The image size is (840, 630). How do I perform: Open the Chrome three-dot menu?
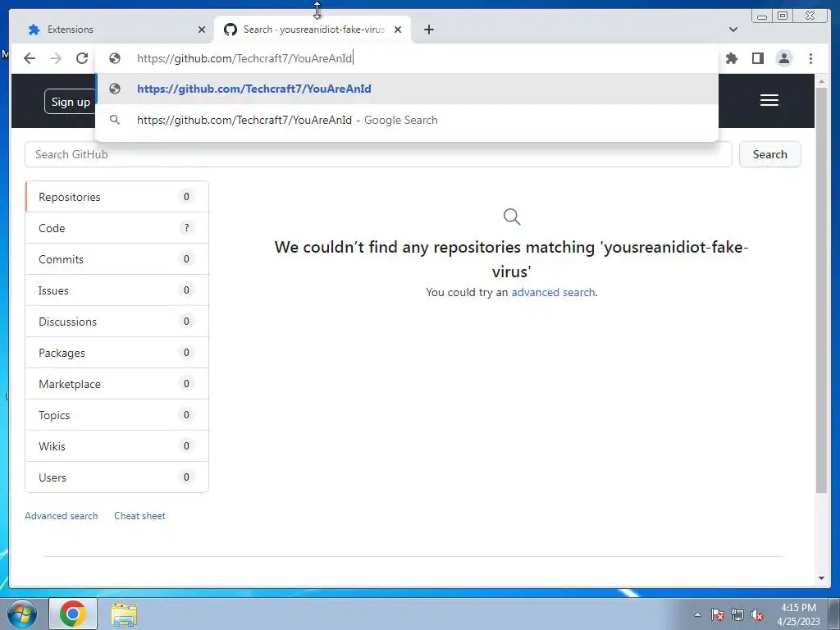pyautogui.click(x=810, y=58)
